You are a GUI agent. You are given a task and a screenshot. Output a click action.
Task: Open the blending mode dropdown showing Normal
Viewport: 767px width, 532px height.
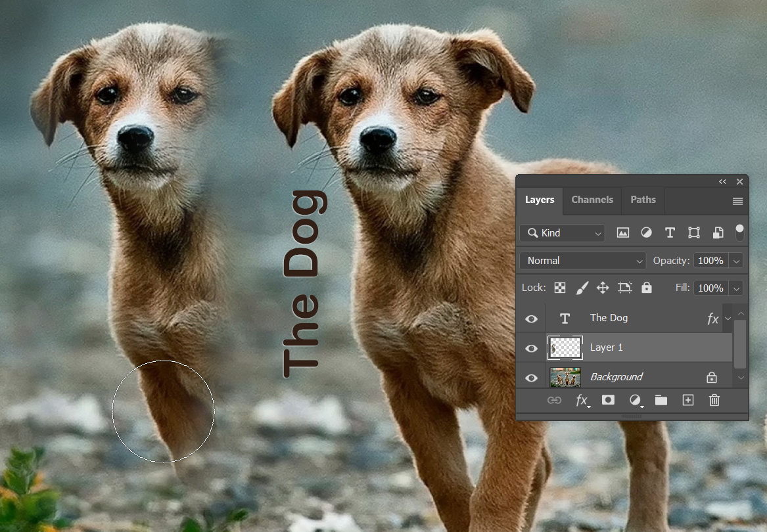point(582,260)
